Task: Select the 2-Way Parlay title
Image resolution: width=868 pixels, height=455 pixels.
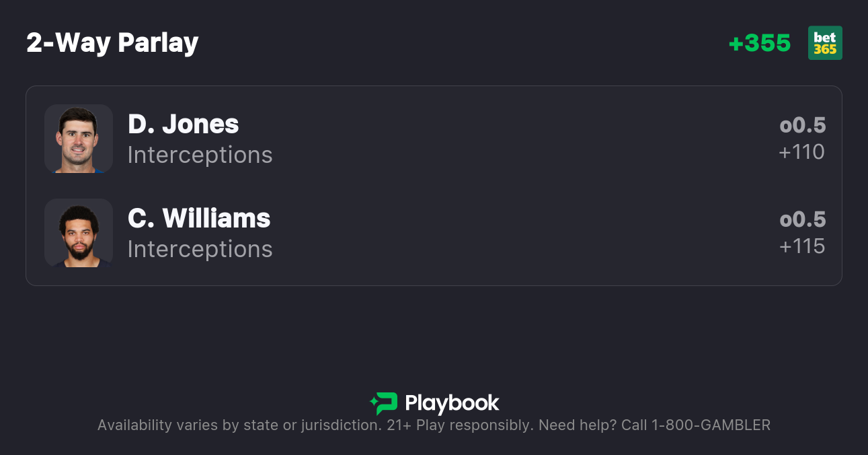Action: click(x=112, y=43)
